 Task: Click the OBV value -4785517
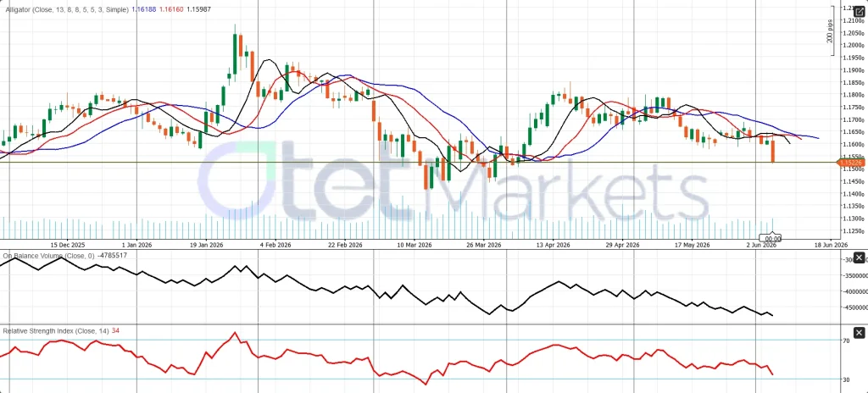click(x=113, y=256)
